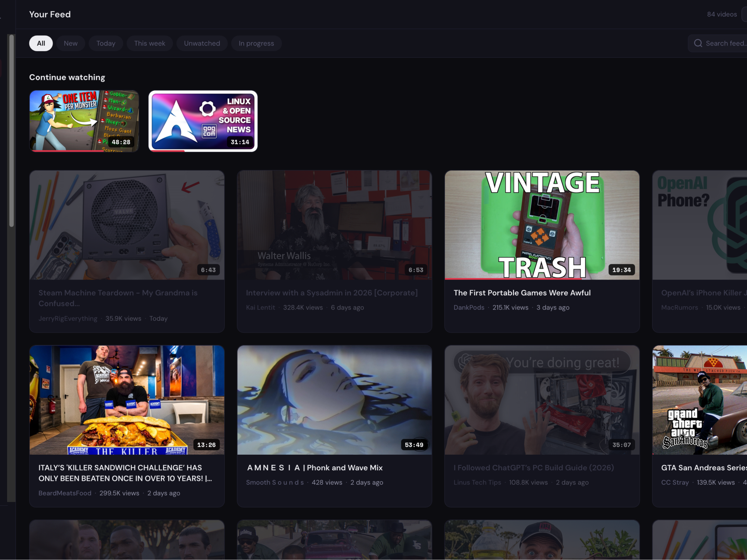The width and height of the screenshot is (747, 560).
Task: Click the 84 videos count label
Action: tap(722, 14)
